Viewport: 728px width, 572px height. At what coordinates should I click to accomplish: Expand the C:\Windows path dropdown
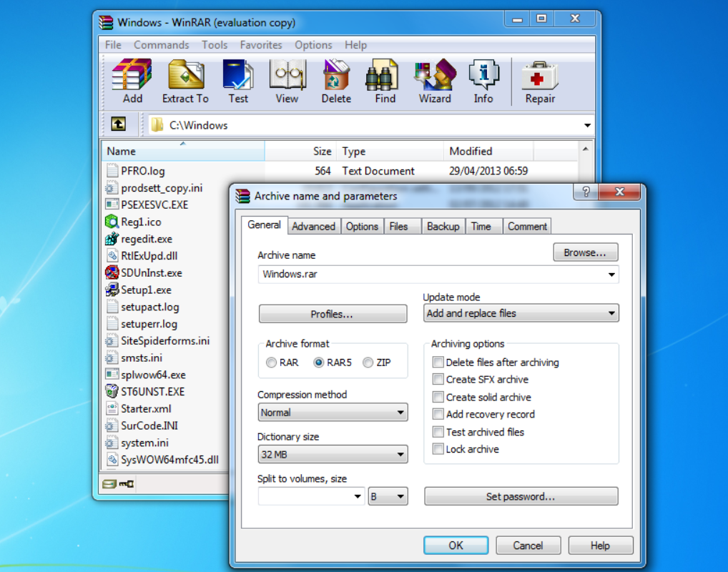click(587, 125)
